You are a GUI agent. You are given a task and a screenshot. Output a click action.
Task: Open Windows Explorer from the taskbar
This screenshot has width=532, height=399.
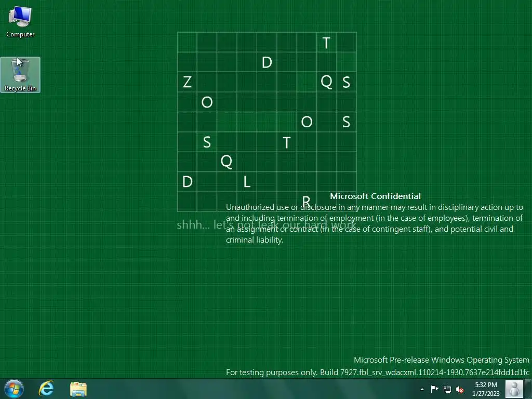(x=78, y=389)
